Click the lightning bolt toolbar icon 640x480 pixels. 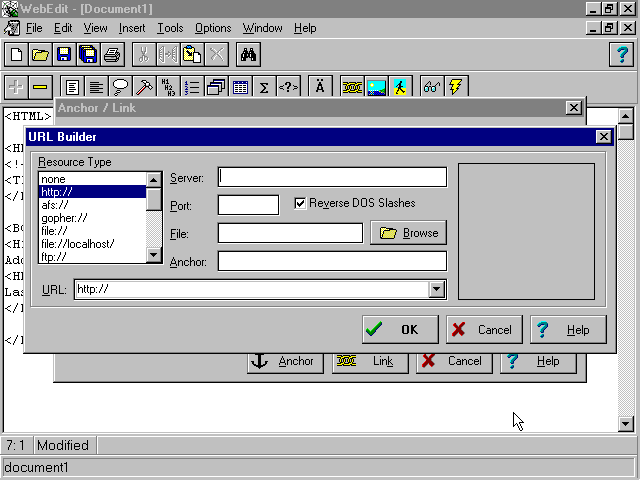[456, 87]
